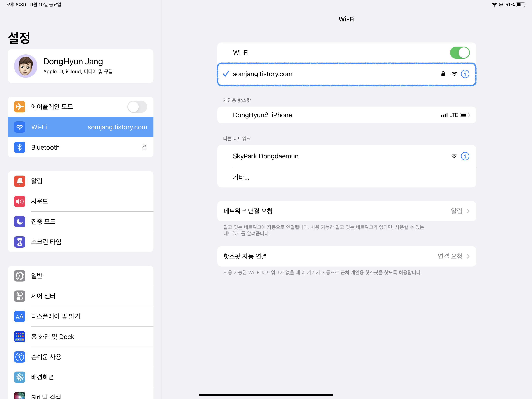Screen dimensions: 532x399
Task: Open DongHyun Jang Apple ID profile
Action: (81, 66)
